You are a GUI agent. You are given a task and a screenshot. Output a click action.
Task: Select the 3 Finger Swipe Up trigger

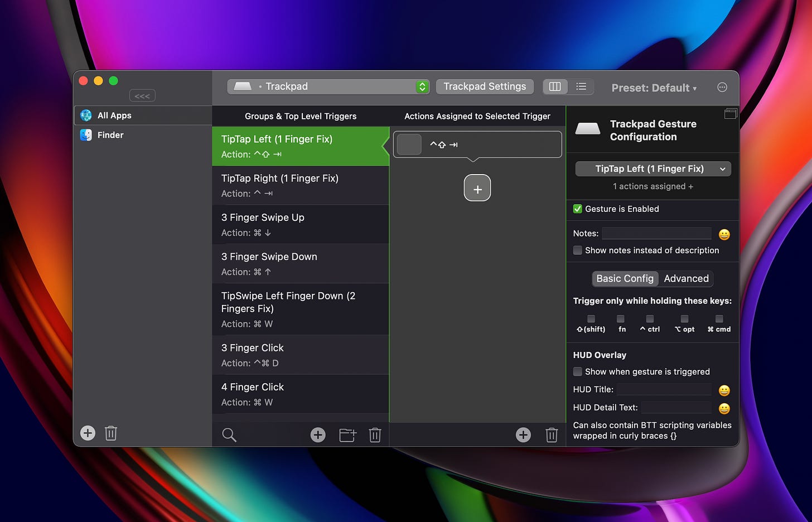pos(300,224)
